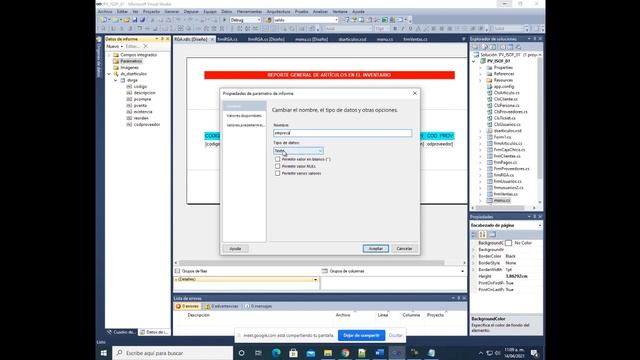Open the Proyecto menu

point(151,12)
